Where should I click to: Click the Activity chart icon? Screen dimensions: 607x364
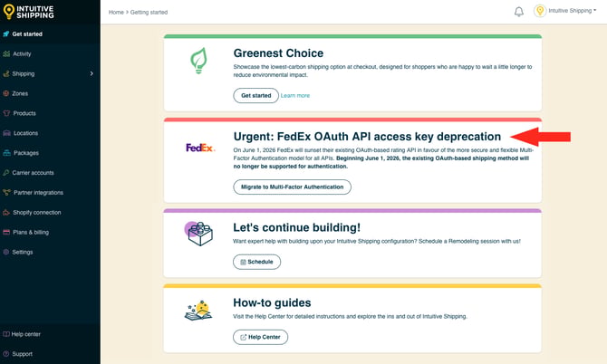[6, 53]
